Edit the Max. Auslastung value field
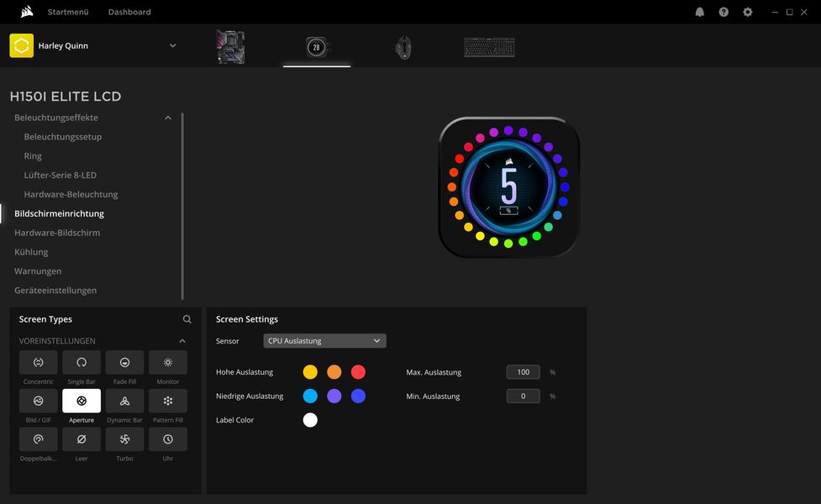The image size is (821, 504). point(523,372)
